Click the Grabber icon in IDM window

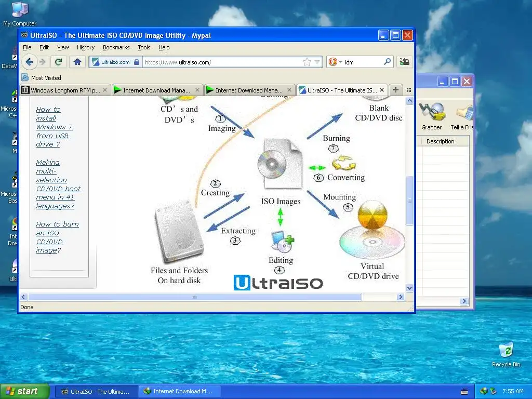431,116
